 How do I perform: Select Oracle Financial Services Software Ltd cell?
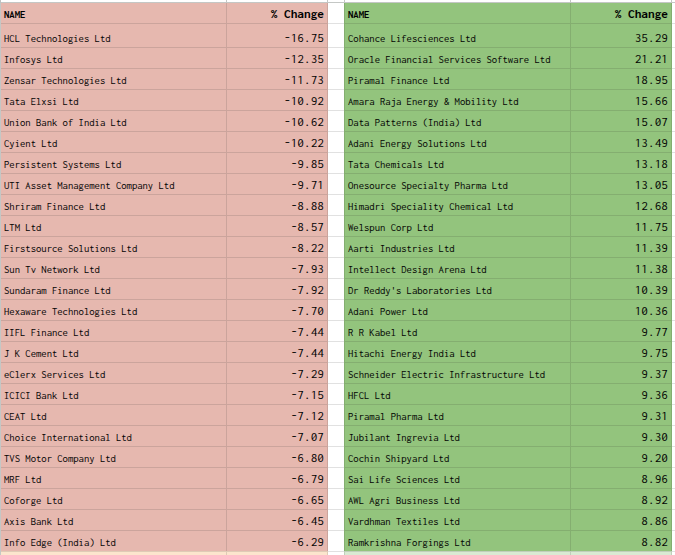(458, 59)
